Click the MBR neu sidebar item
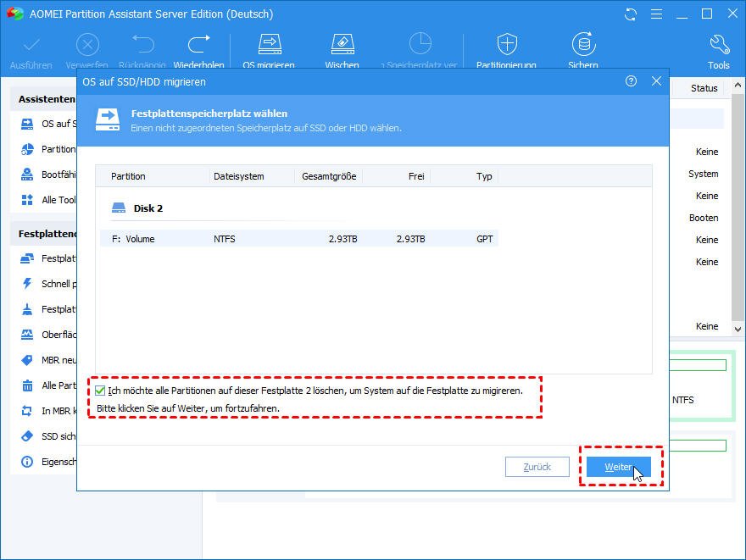 48,360
